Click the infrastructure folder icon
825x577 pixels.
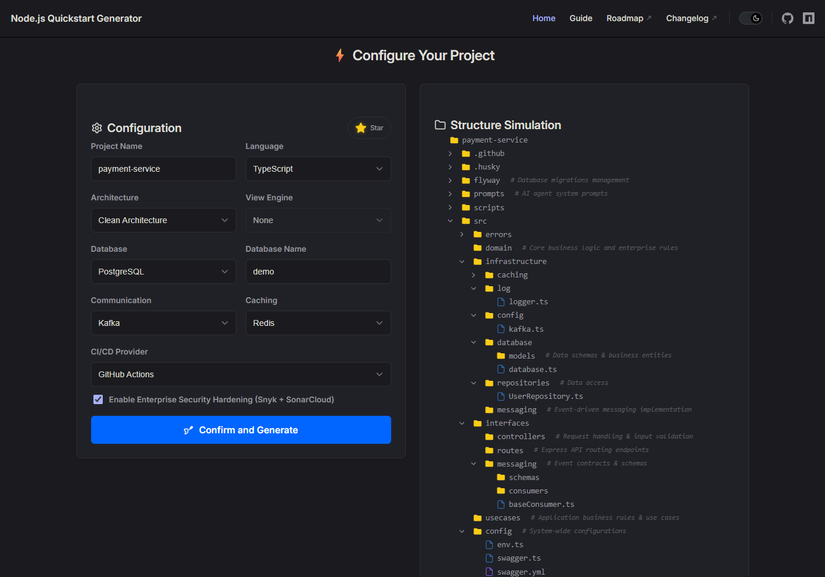pyautogui.click(x=477, y=261)
